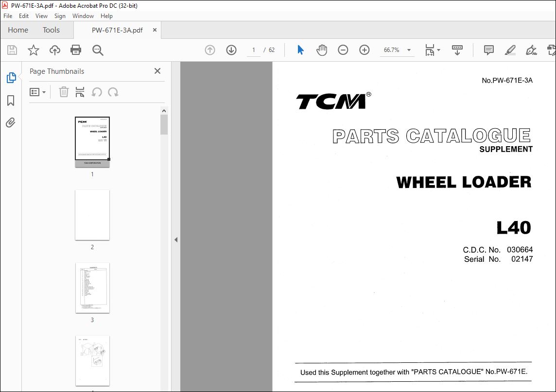Select the fourth page diagram thumbnail
Image resolution: width=556 pixels, height=392 pixels.
[92, 361]
